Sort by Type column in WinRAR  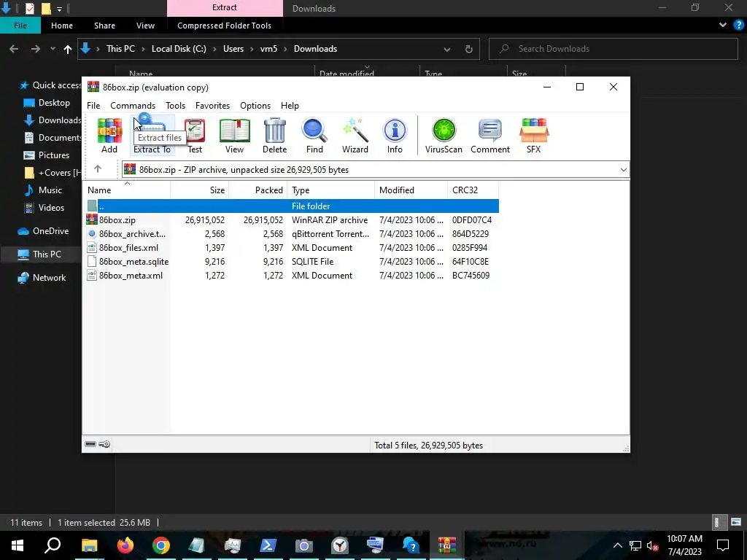pos(330,190)
